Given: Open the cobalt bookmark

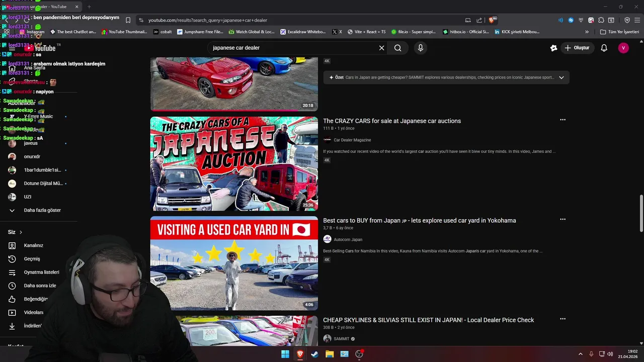Looking at the screenshot, I should pyautogui.click(x=162, y=32).
